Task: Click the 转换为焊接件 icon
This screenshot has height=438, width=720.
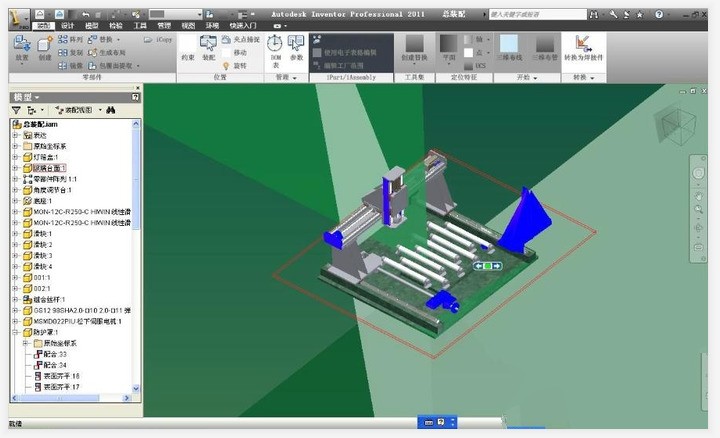Action: pyautogui.click(x=583, y=46)
